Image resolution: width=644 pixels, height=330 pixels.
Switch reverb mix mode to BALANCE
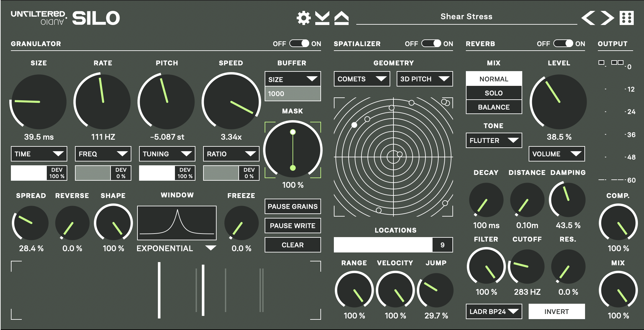[x=493, y=107]
